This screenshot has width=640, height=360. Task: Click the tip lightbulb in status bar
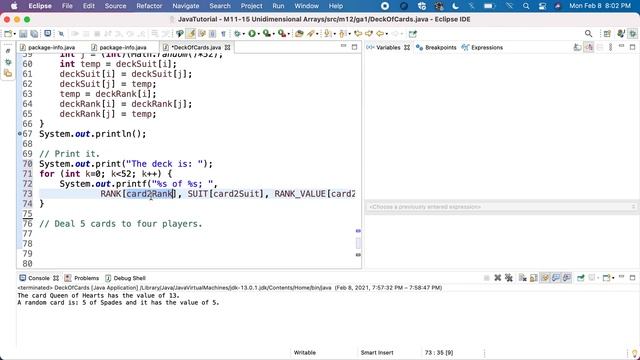tap(635, 353)
